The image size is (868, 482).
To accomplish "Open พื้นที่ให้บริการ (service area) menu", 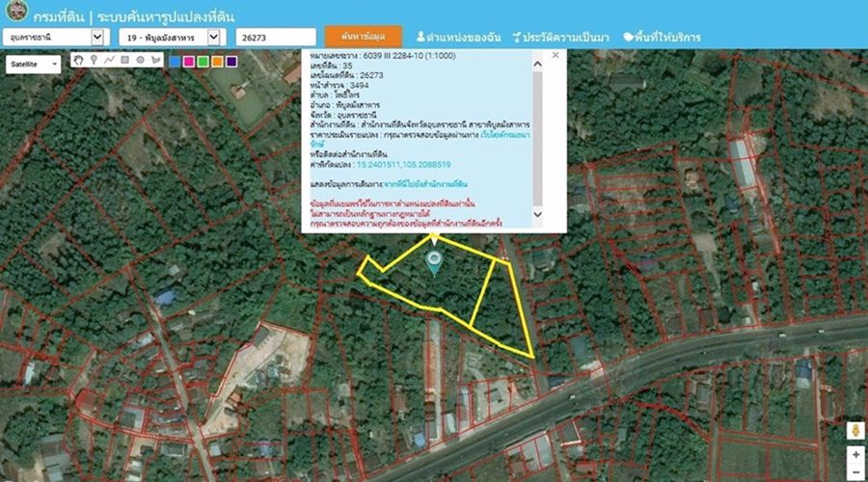I will coord(662,37).
